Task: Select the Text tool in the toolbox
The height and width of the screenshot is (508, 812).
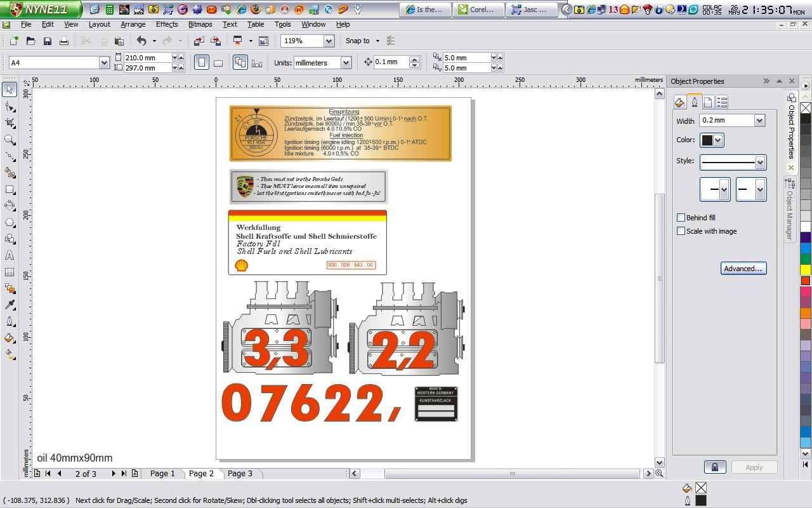Action: (x=10, y=255)
